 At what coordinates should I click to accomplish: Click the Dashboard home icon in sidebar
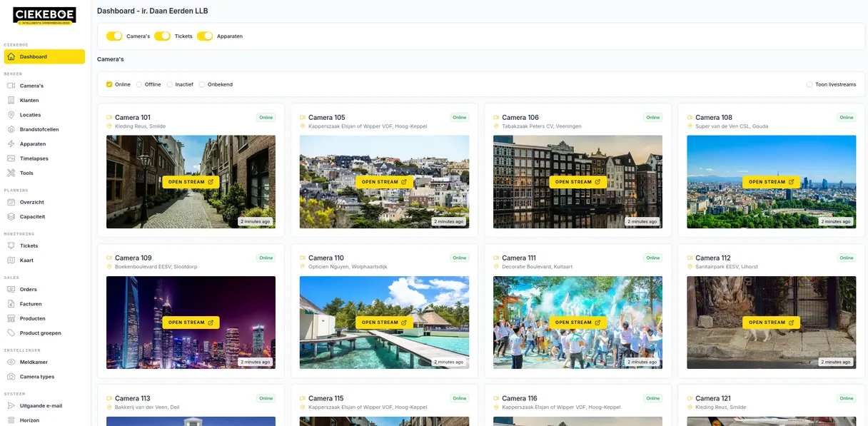tap(11, 56)
